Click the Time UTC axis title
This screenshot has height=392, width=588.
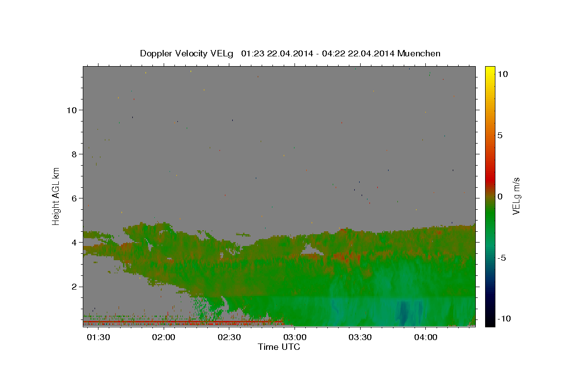pyautogui.click(x=279, y=347)
